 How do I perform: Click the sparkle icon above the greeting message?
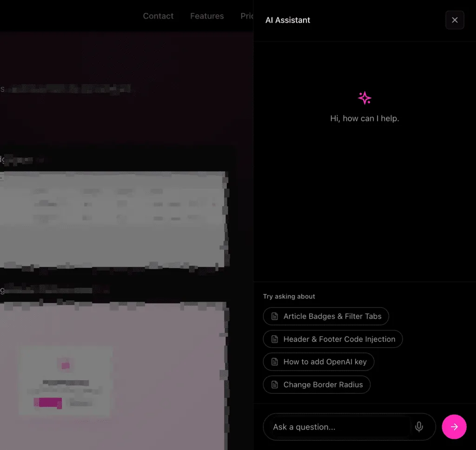364,98
